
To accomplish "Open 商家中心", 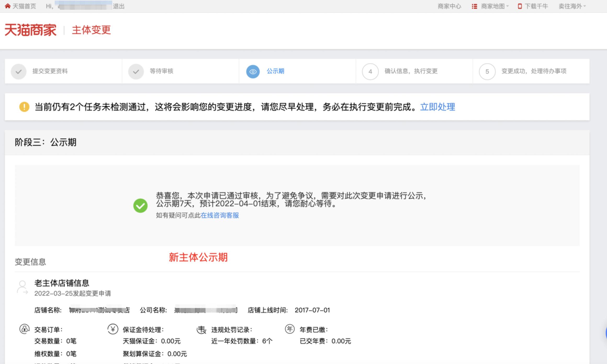I will (449, 6).
